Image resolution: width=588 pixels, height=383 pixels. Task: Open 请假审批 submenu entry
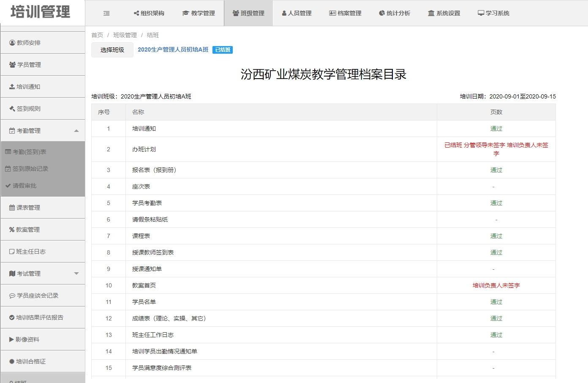pyautogui.click(x=24, y=186)
